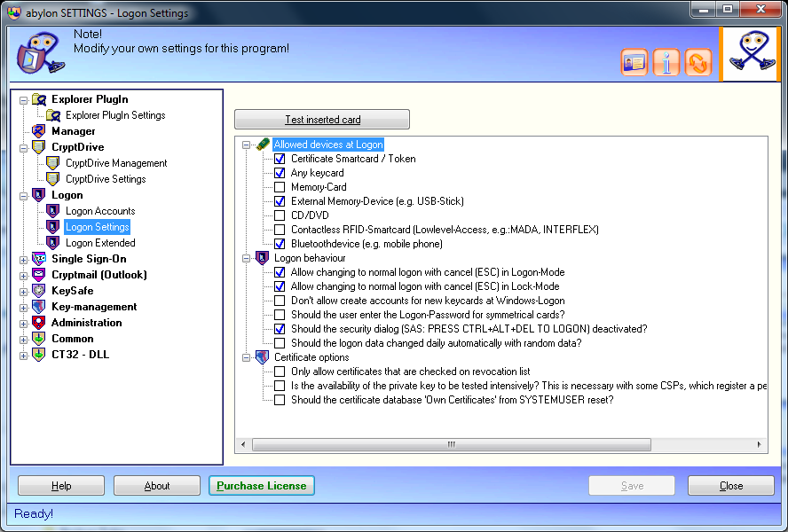Click Test inserted card button
This screenshot has height=532, width=788.
(322, 120)
